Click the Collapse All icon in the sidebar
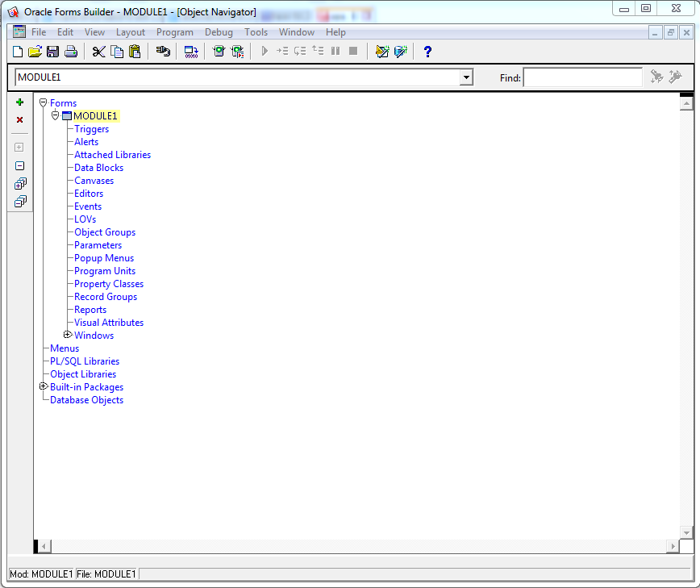 pos(19,201)
